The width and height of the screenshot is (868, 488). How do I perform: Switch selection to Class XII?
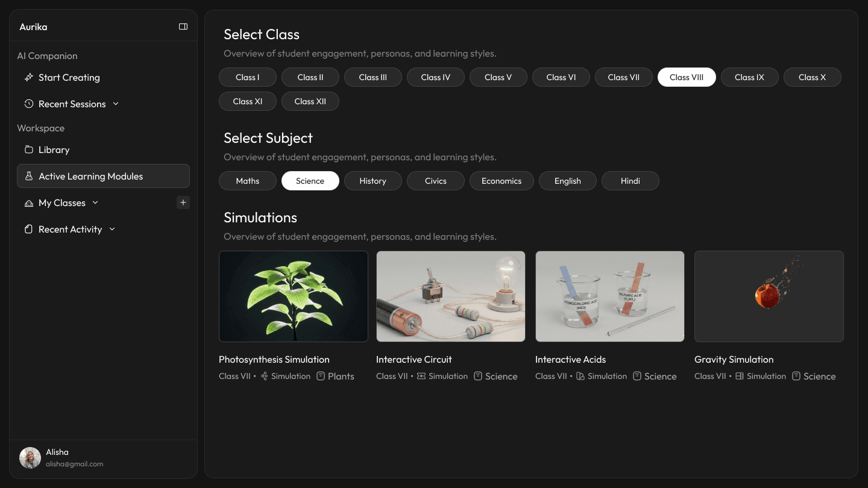tap(310, 101)
